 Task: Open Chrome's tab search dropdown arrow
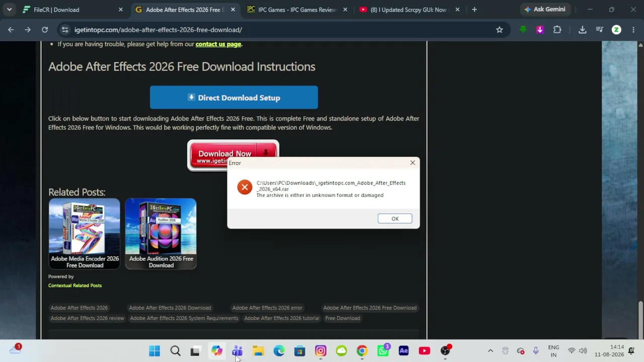9,10
